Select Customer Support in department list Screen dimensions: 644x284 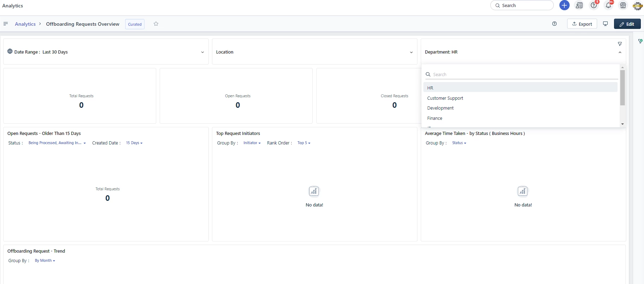tap(520, 98)
